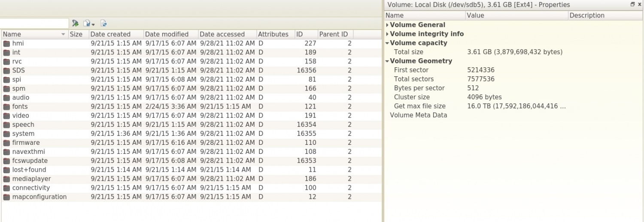Click the ID value 16356 in SDS row
This screenshot has height=222, width=644.
coord(307,70)
